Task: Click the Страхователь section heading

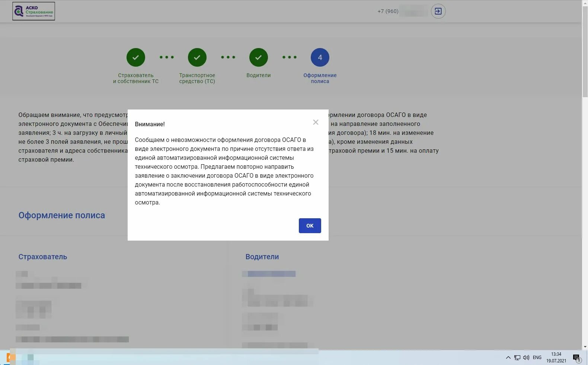Action: 43,257
